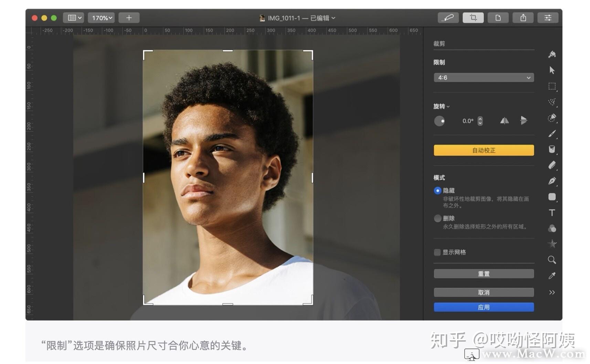
Task: Select the Paint brush tool
Action: click(551, 133)
